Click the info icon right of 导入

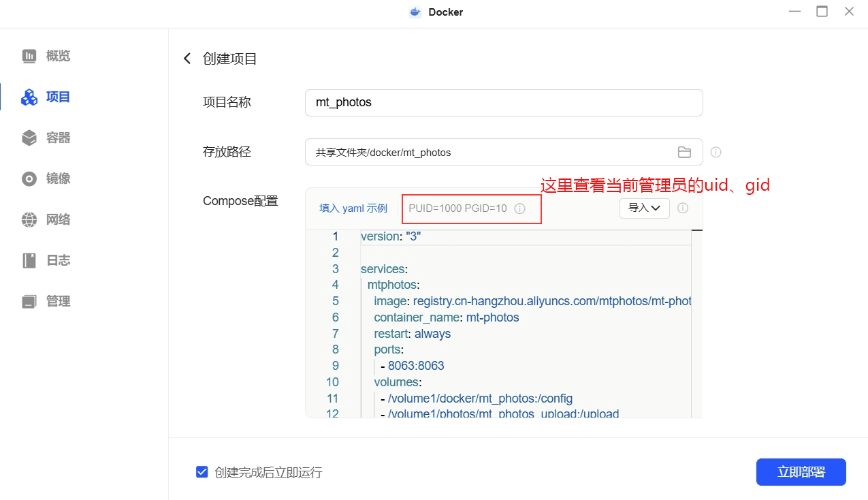pyautogui.click(x=683, y=208)
